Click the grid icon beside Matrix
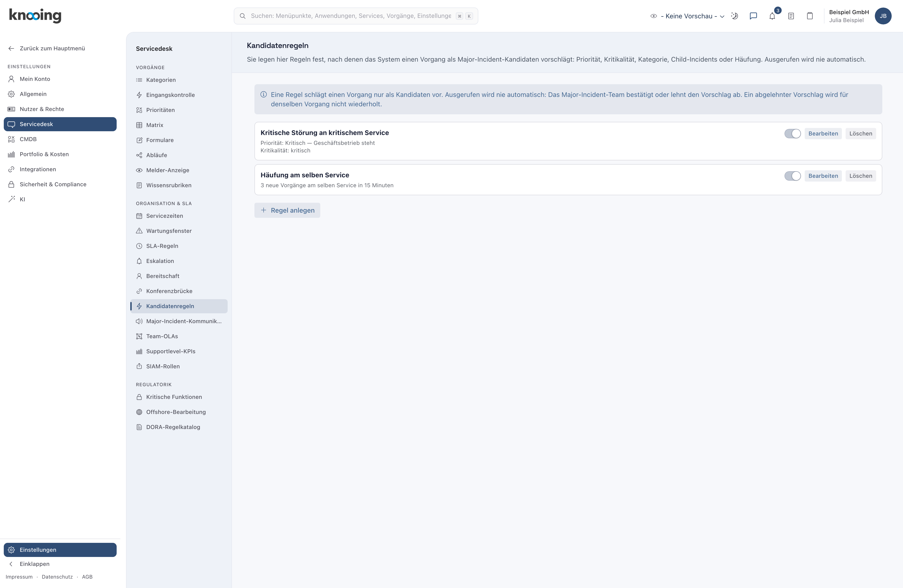The image size is (903, 588). [139, 125]
